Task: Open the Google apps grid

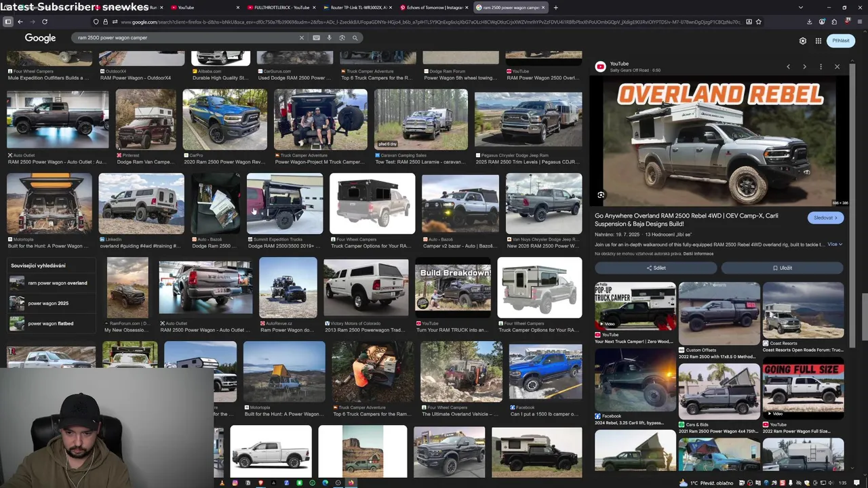Action: (818, 41)
